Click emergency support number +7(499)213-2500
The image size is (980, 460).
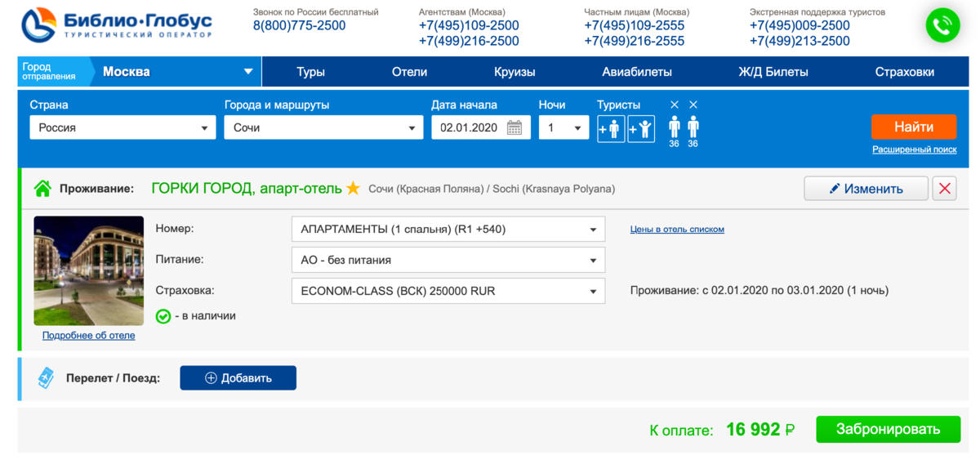tap(800, 41)
